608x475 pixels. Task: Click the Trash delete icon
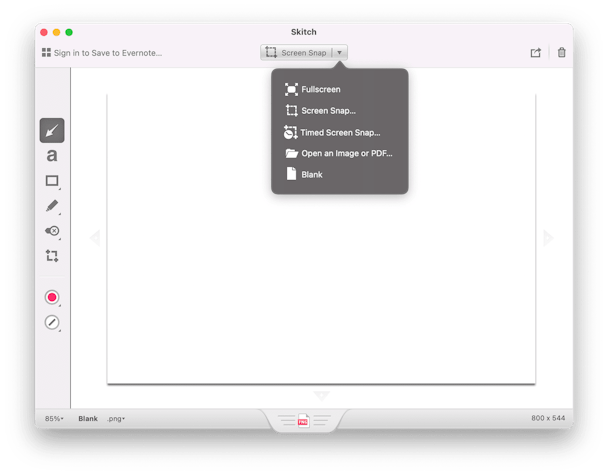[x=561, y=52]
